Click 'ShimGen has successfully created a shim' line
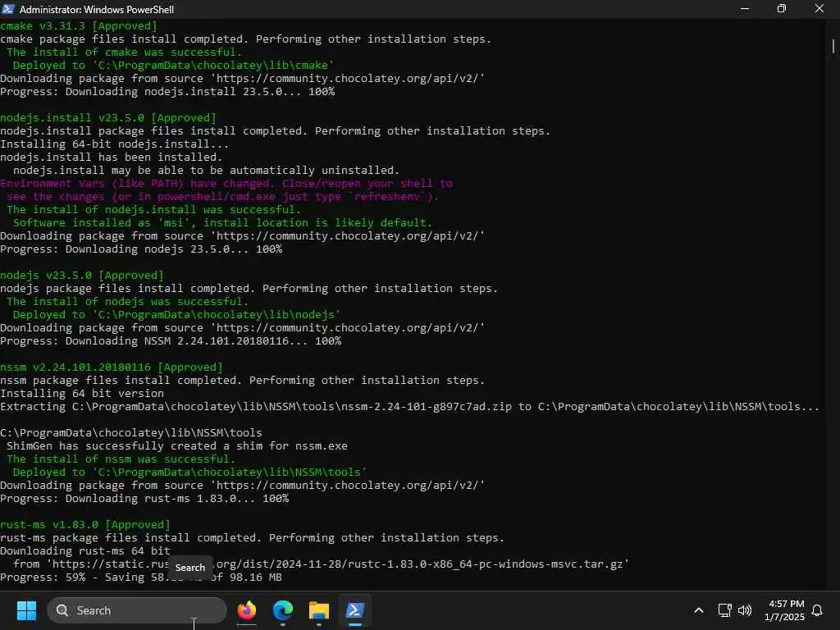Viewport: 840px width, 630px height. 177,445
